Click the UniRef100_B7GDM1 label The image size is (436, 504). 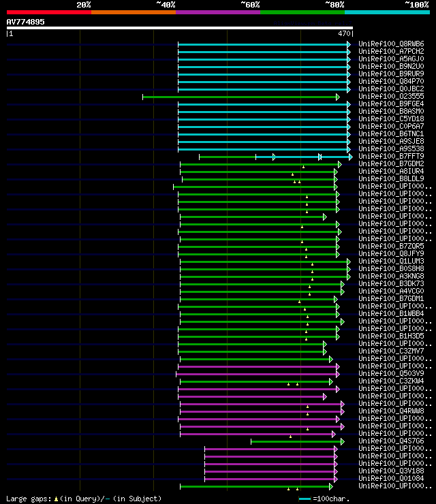(x=391, y=298)
